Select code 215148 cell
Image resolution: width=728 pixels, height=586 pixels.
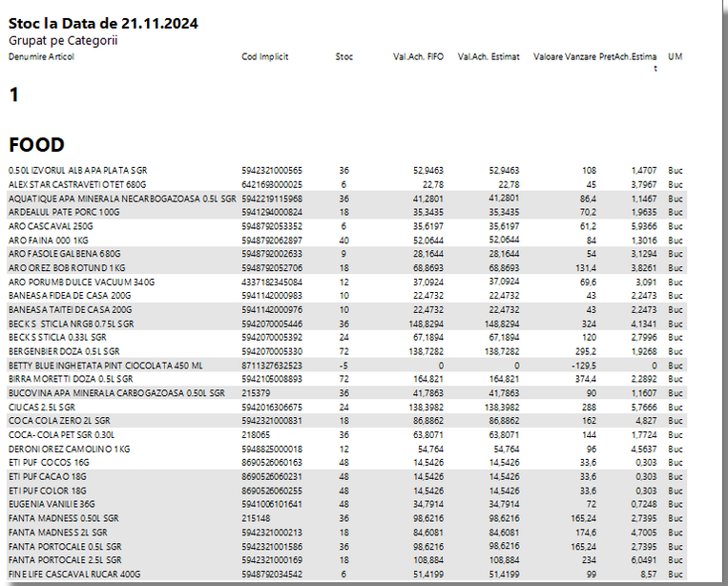click(x=256, y=518)
